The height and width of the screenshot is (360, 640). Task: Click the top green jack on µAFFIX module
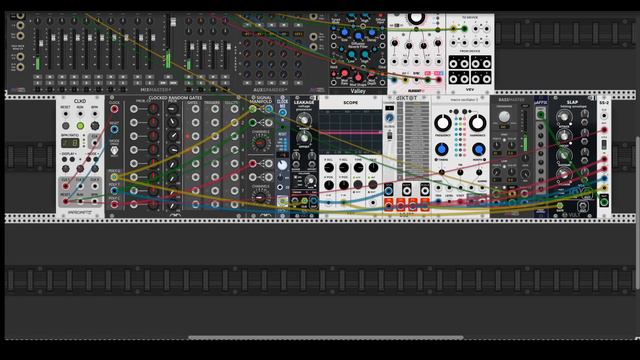coord(541,115)
